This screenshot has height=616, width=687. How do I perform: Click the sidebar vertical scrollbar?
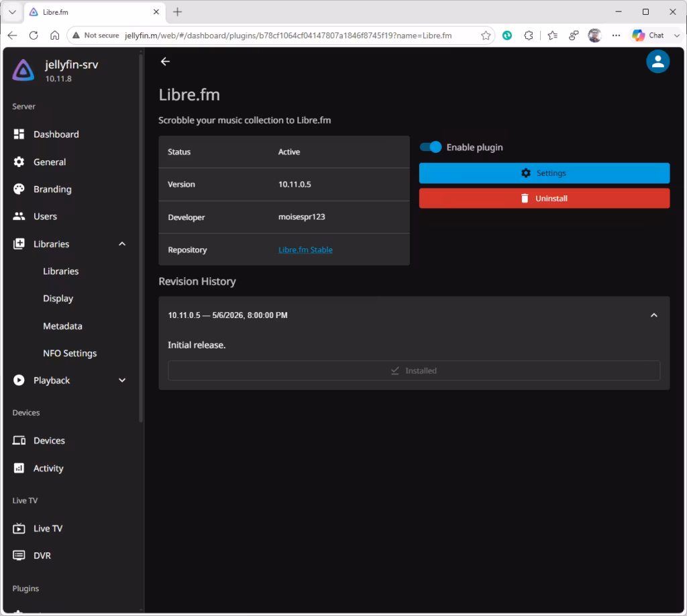tap(141, 237)
